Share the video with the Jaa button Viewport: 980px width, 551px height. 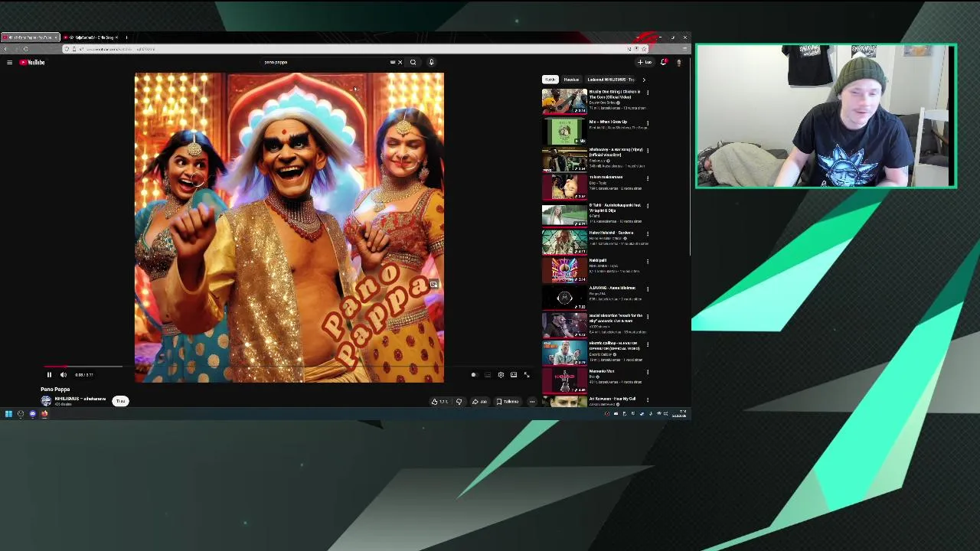[x=479, y=402]
